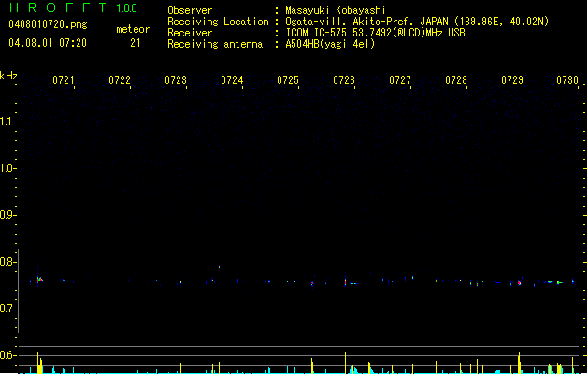This screenshot has width=588, height=374.
Task: Click the isolated echo dot above the line near 0724
Action: click(220, 267)
